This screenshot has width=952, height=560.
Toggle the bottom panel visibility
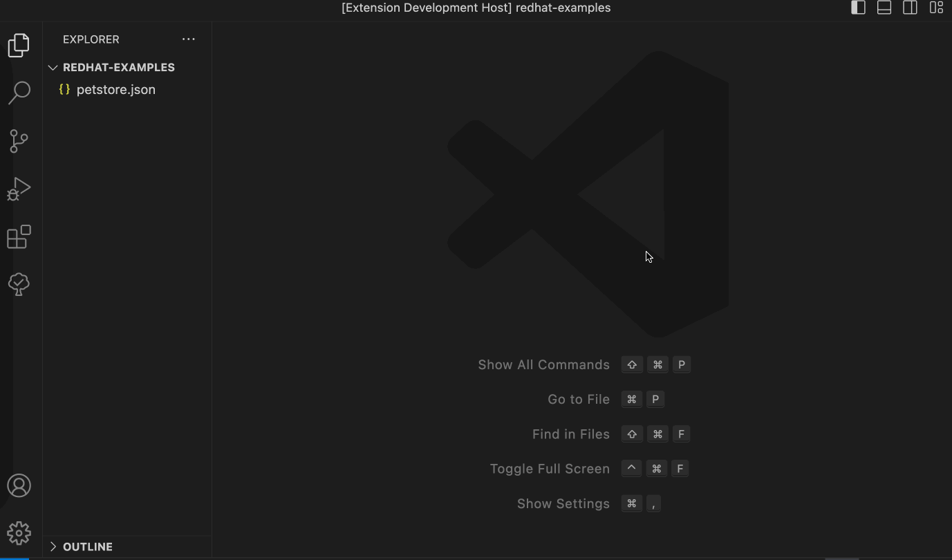(884, 8)
